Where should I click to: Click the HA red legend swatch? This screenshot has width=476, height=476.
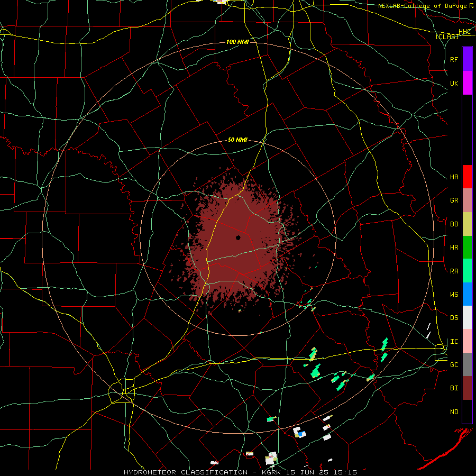coord(467,177)
